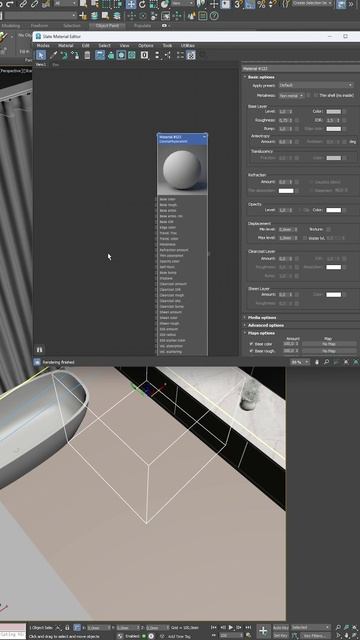Click Assign Material to Selection icon

75,55
